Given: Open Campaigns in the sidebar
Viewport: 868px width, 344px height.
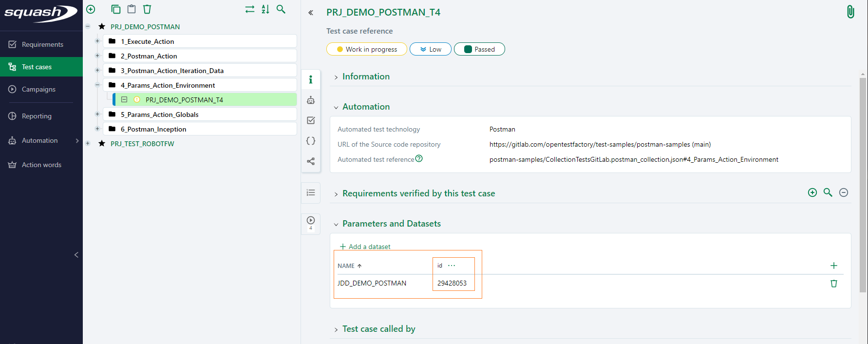Looking at the screenshot, I should pos(38,89).
